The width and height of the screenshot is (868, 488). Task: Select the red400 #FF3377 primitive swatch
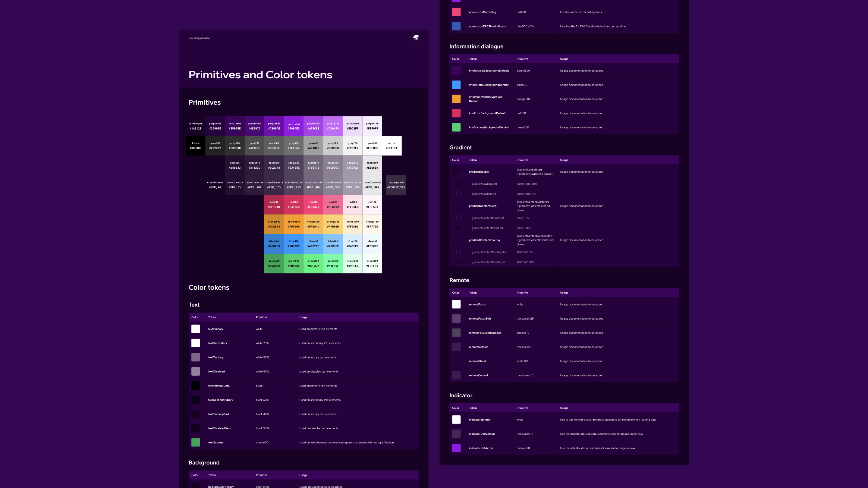tap(313, 205)
